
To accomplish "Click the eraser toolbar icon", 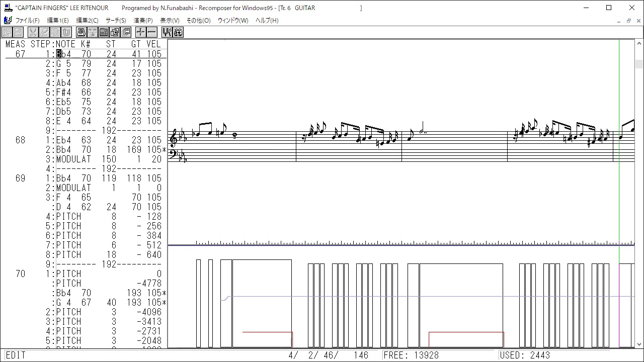I will [x=44, y=32].
